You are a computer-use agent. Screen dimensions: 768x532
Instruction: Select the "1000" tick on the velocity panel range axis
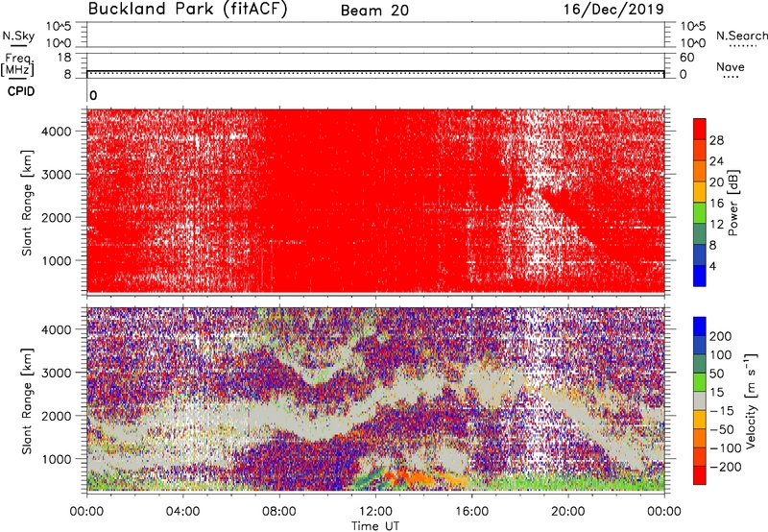(57, 459)
